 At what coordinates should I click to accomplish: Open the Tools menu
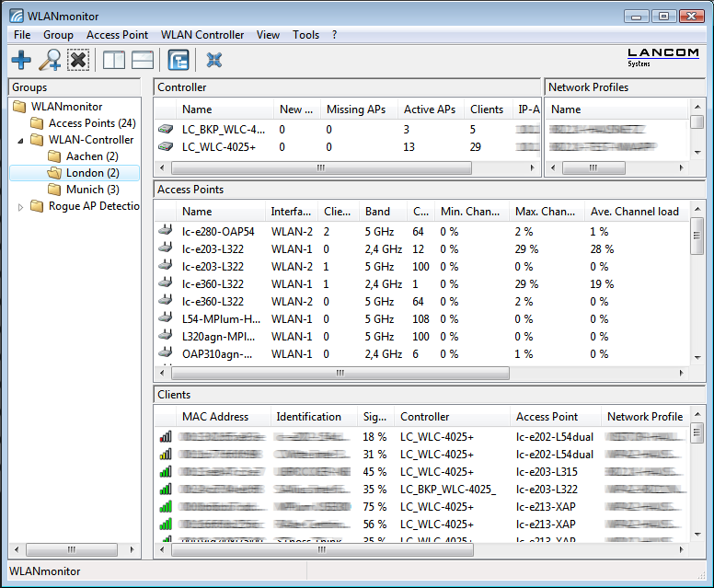click(x=305, y=35)
